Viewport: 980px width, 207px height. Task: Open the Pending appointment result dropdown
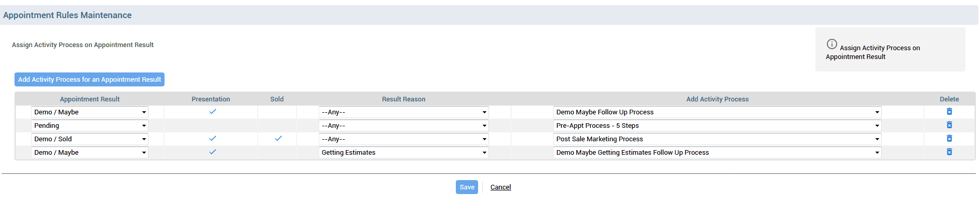[x=90, y=126]
